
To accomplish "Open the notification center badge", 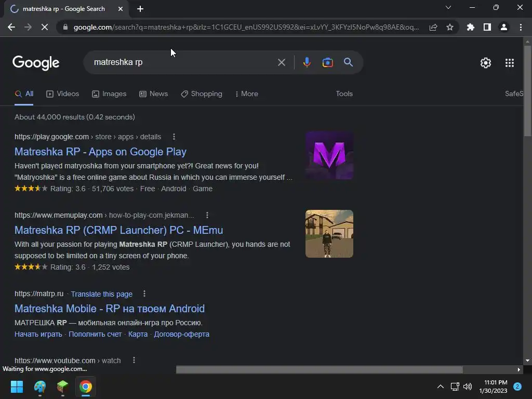I will tap(517, 387).
